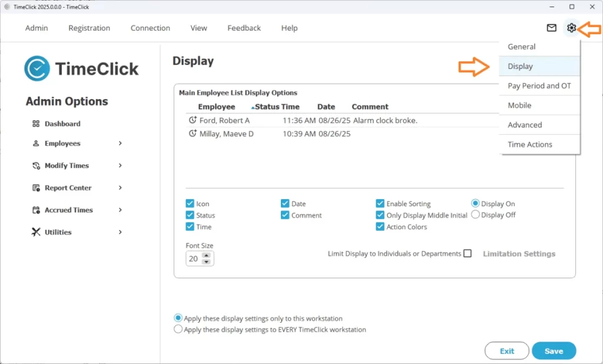Click the Accrued Times calendar icon
This screenshot has height=364, width=603.
[36, 210]
